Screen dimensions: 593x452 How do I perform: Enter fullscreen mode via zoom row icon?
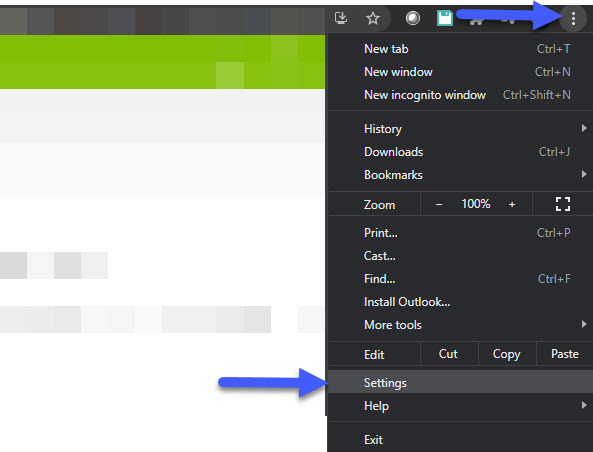(563, 204)
